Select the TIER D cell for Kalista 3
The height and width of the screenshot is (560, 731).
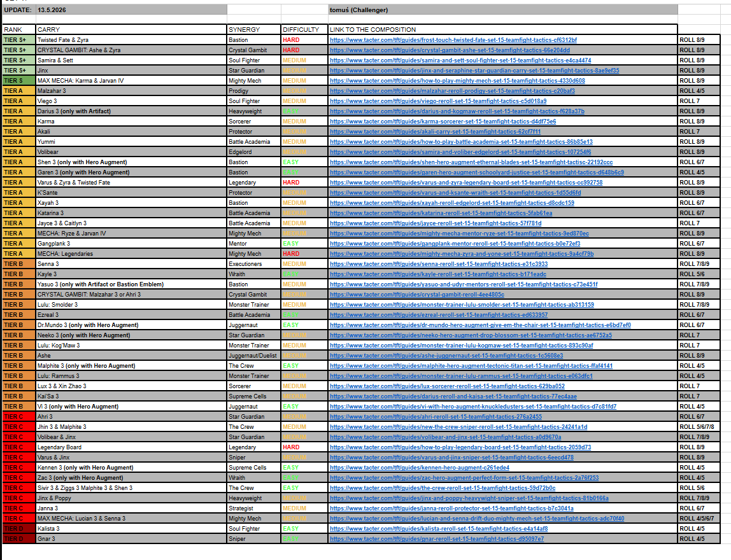tap(18, 529)
